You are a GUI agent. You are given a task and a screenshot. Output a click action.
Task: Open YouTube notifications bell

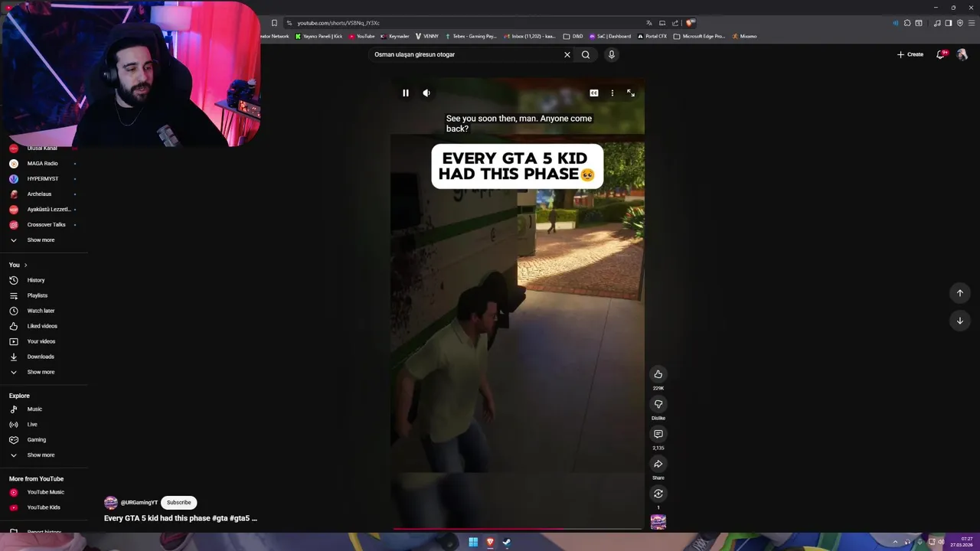tap(941, 55)
